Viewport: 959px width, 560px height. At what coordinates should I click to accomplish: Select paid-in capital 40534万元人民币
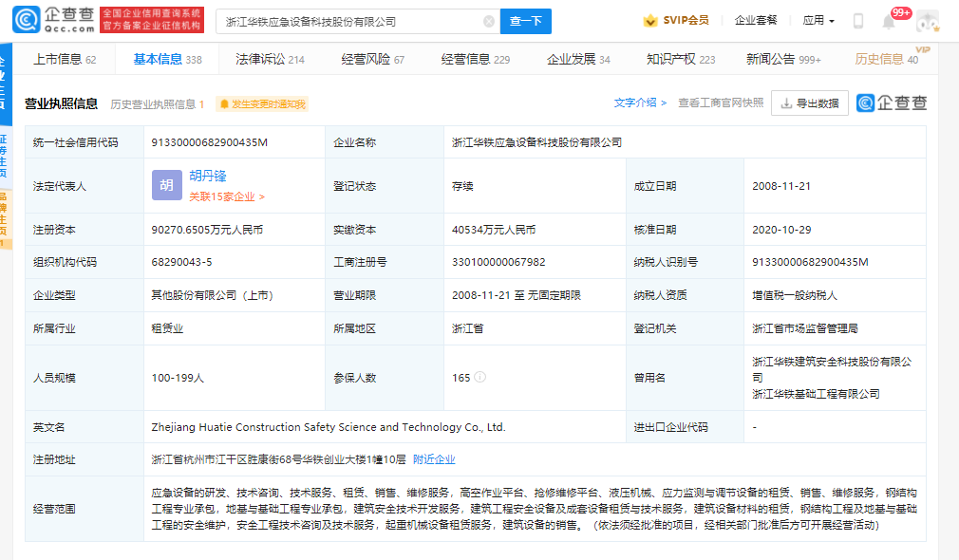(494, 230)
